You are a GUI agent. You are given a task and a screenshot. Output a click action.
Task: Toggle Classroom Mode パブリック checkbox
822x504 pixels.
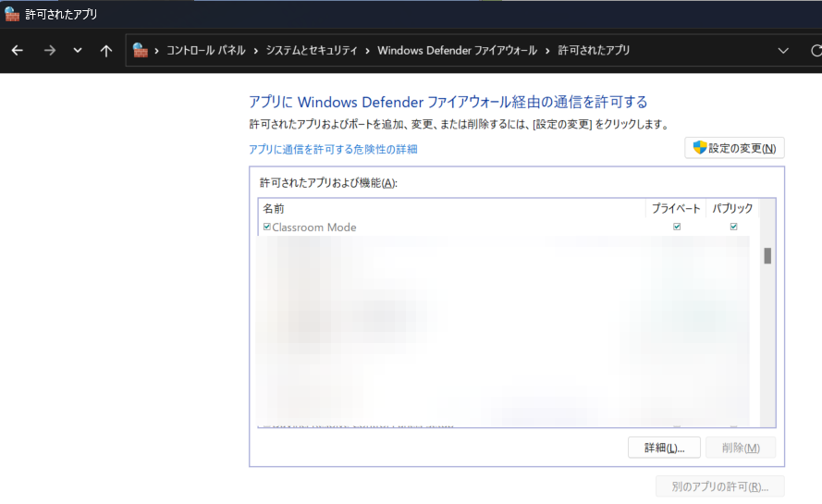(x=733, y=227)
